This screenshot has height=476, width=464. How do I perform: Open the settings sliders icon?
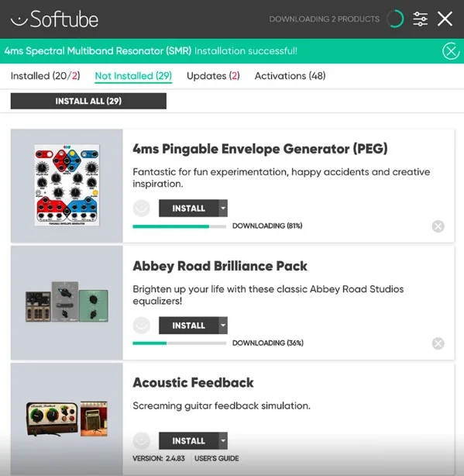(421, 19)
